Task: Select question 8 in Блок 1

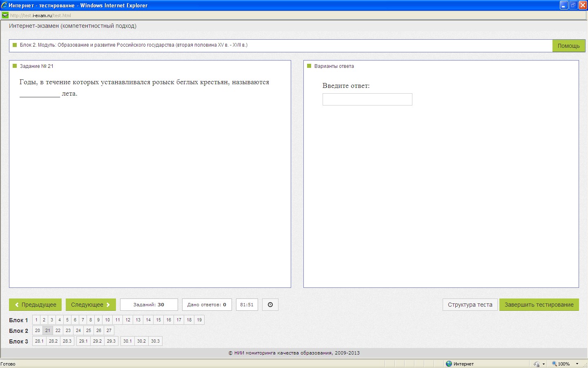Action: (91, 320)
